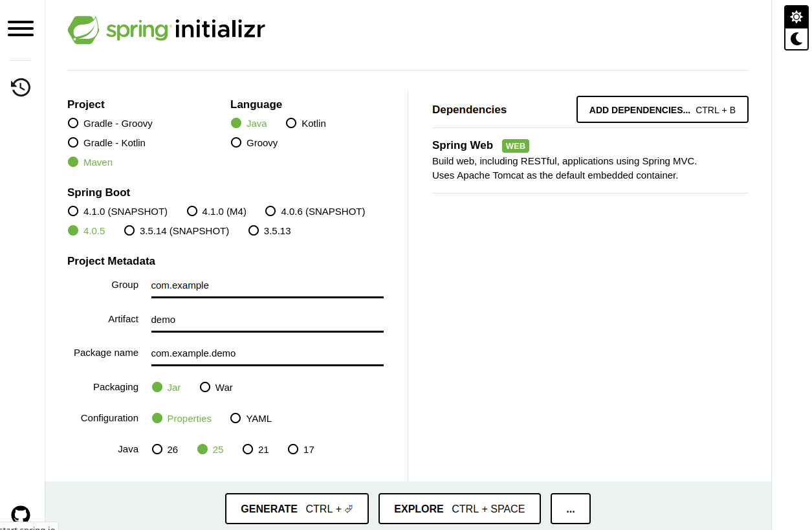Set packaging to War
Viewport: 812px width, 530px height.
pyautogui.click(x=205, y=387)
